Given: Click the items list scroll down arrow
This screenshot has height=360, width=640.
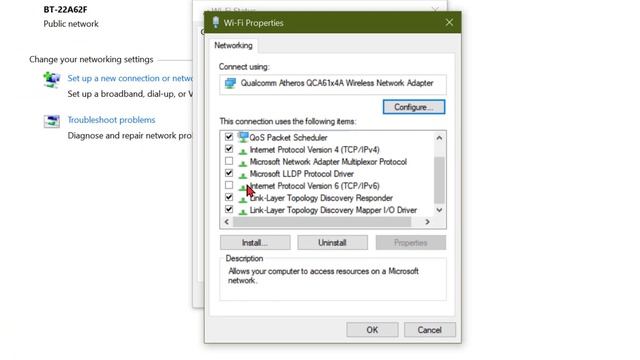Looking at the screenshot, I should coord(439,210).
